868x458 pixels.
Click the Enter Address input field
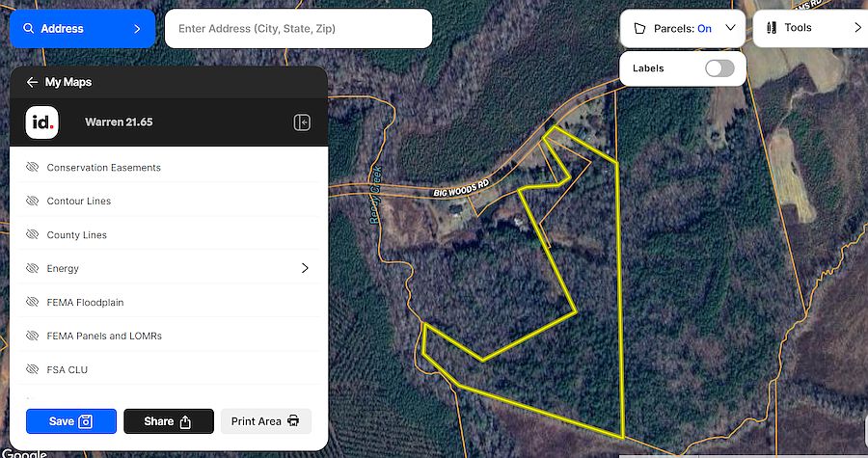point(298,29)
